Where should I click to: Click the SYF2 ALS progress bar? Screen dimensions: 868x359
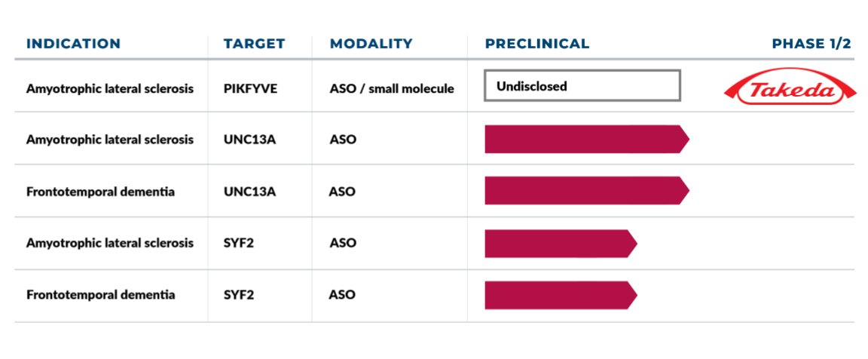click(560, 243)
